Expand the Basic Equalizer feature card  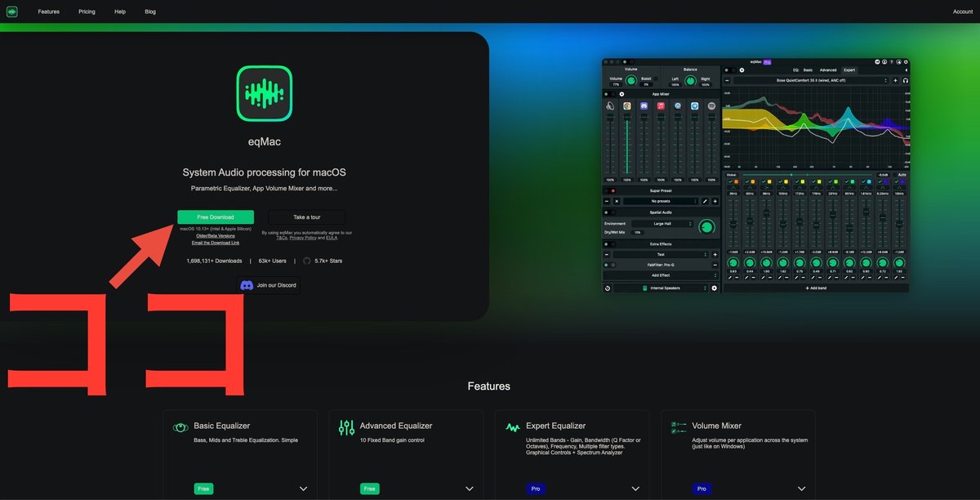303,488
